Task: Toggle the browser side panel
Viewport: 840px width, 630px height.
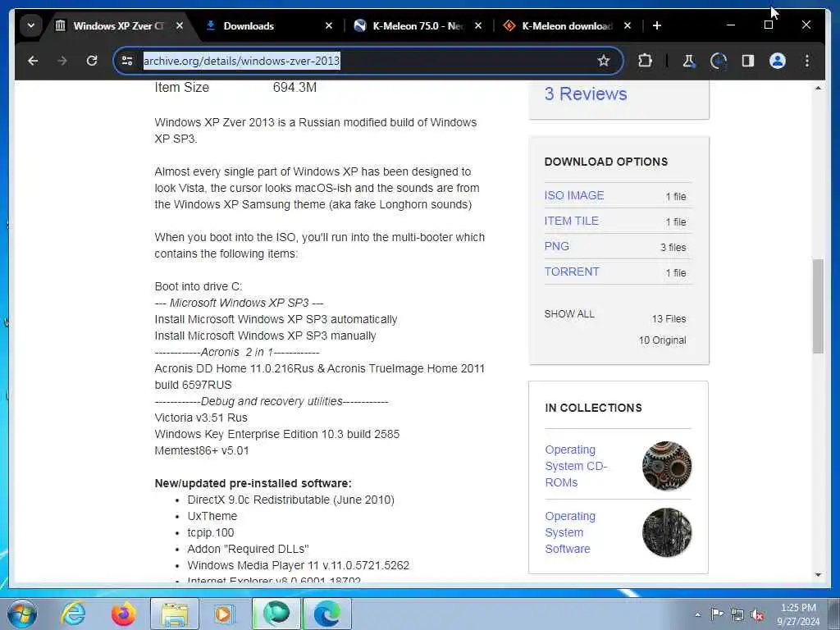Action: point(748,61)
